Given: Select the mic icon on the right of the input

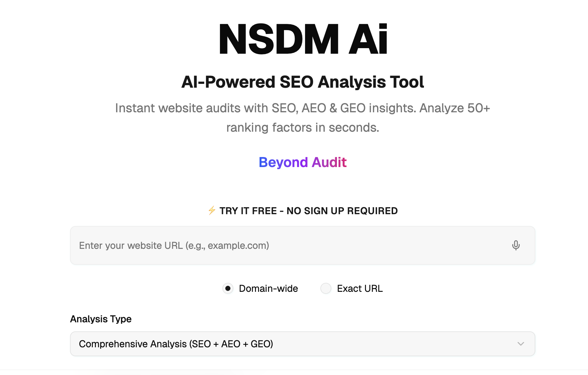Looking at the screenshot, I should pyautogui.click(x=516, y=245).
